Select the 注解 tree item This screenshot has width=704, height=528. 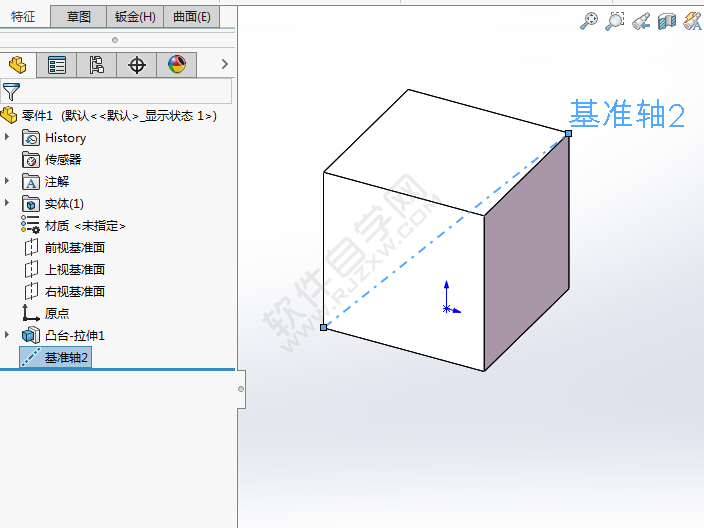coord(57,182)
